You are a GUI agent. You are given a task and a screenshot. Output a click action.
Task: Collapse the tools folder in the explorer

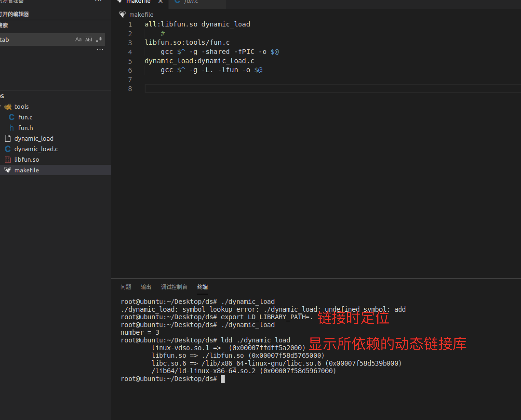pos(1,106)
